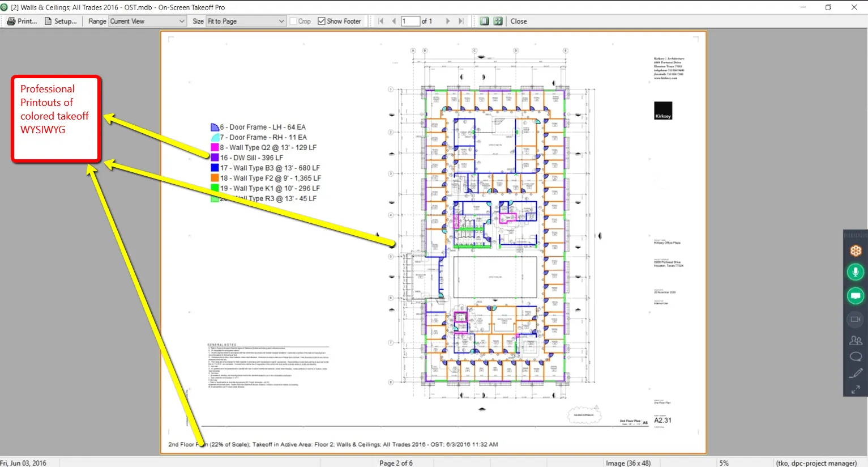Click legend text '8 - Wall Type Q2 @ 13' - 129 LF'
This screenshot has height=467, width=868.
268,147
